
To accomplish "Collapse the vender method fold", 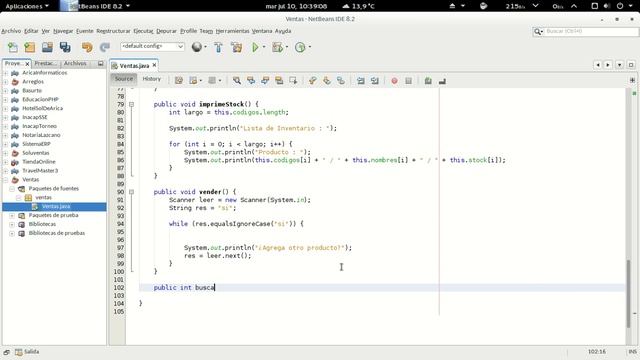I will click(x=131, y=192).
